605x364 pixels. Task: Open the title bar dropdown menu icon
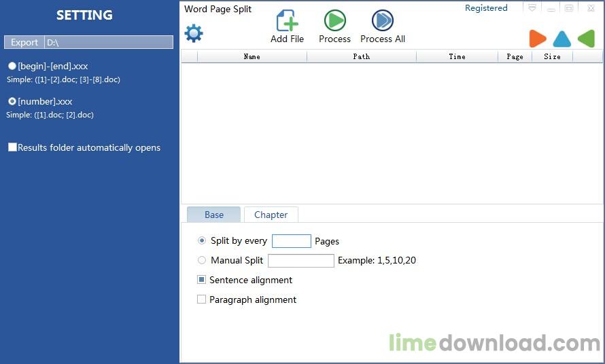coord(532,8)
